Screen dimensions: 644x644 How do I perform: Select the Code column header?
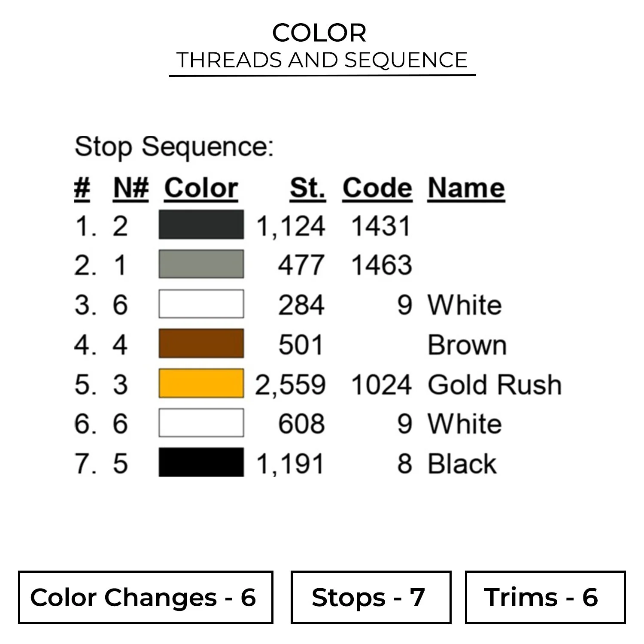point(377,188)
